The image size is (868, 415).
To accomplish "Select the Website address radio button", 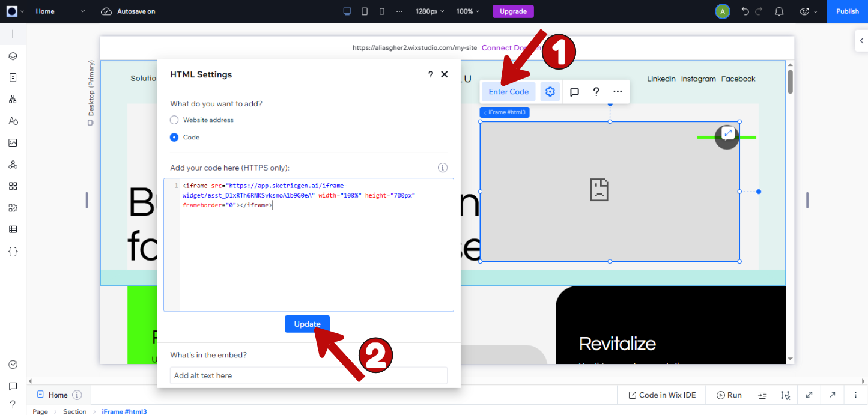I will [174, 120].
